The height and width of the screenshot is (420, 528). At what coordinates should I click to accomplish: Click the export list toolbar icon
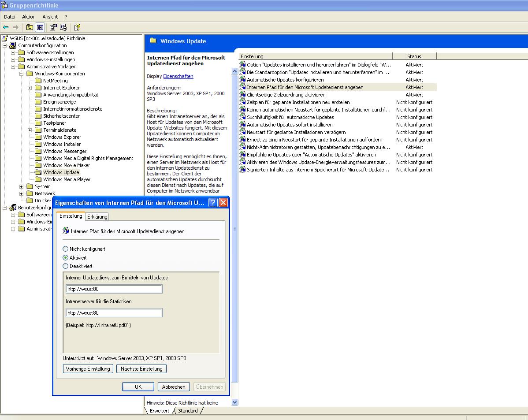63,27
